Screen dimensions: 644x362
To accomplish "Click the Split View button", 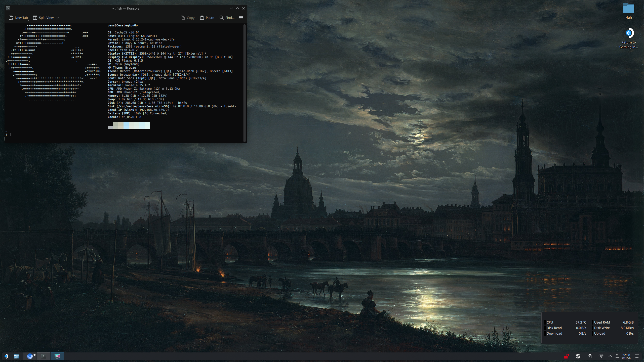I will coord(44,18).
